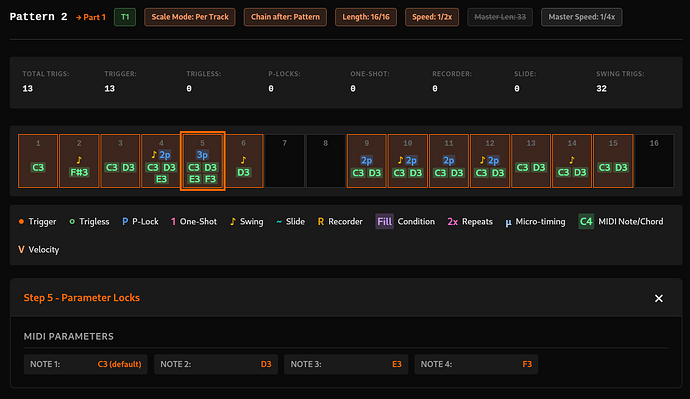The image size is (690, 399).
Task: Click the F3 note chip on step 5
Action: coord(211,179)
